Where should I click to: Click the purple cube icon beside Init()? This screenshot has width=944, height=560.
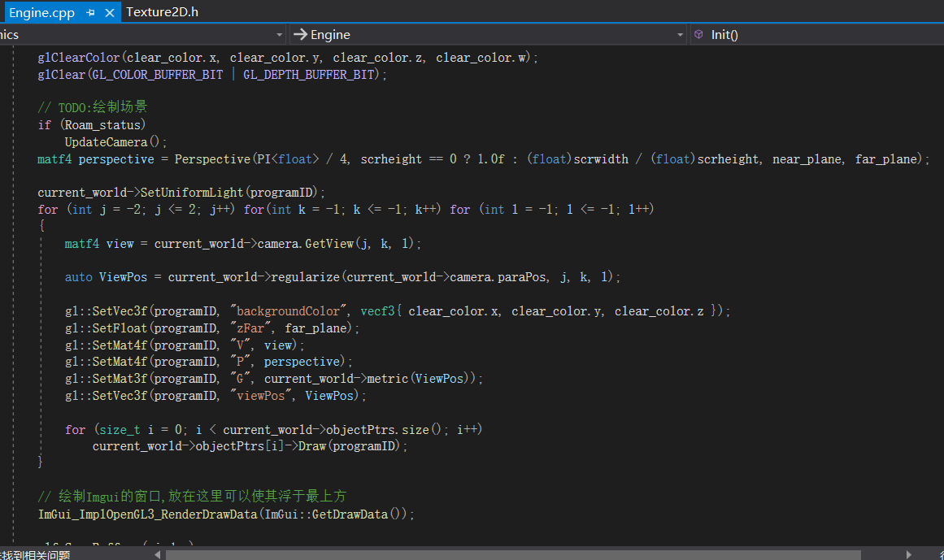tap(698, 34)
